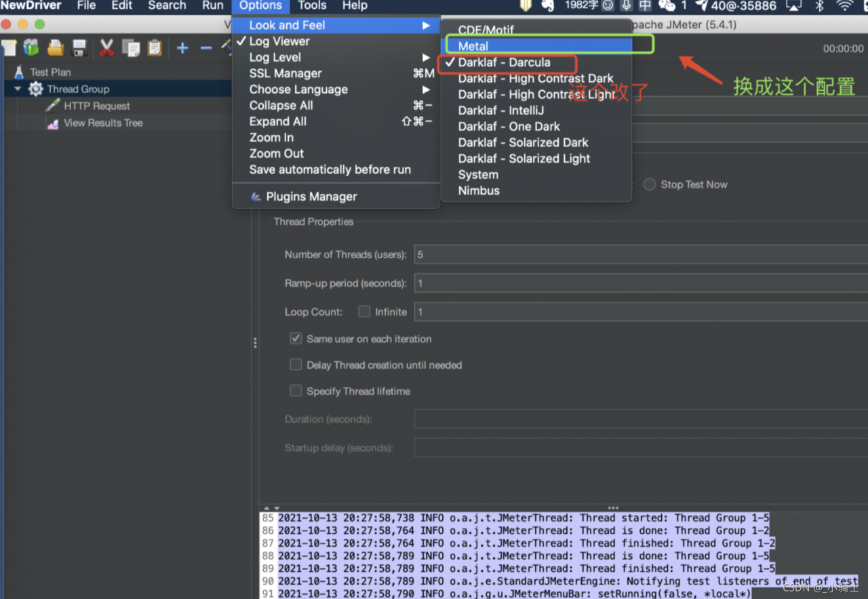Select the Stop Test Now radio button
This screenshot has height=599, width=868.
(650, 184)
